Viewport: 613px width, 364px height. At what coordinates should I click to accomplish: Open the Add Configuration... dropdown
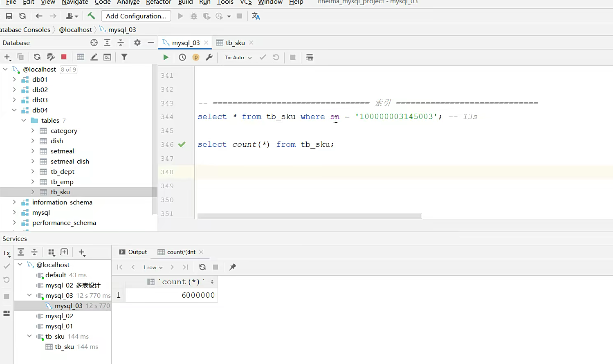[136, 16]
